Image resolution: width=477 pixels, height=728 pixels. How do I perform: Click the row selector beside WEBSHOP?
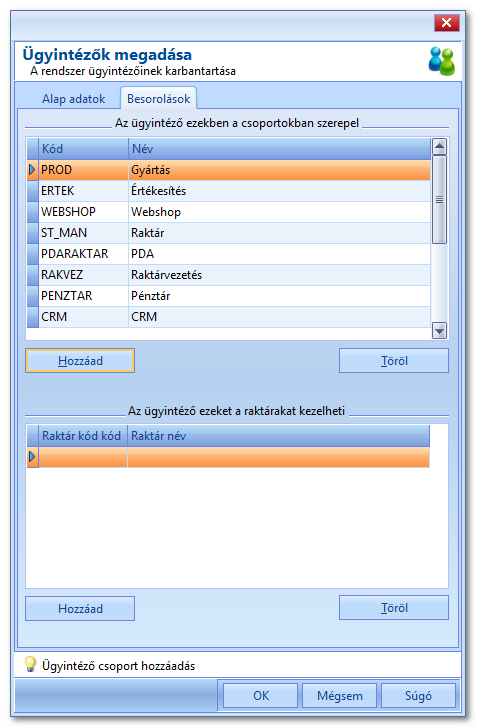coord(33,212)
